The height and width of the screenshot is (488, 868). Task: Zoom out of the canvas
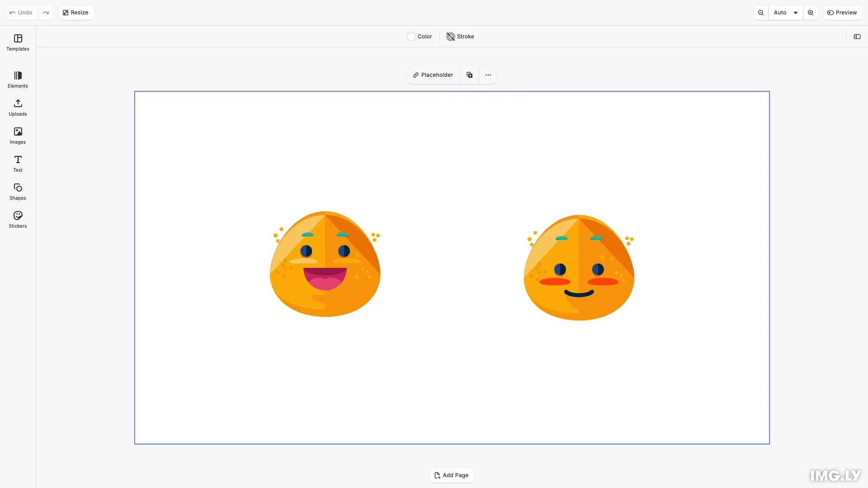[761, 12]
